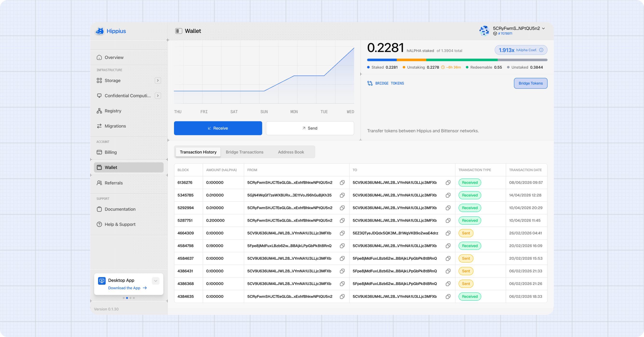Screen dimensions: 644x337
Task: Open the Storage section
Action: click(x=113, y=80)
